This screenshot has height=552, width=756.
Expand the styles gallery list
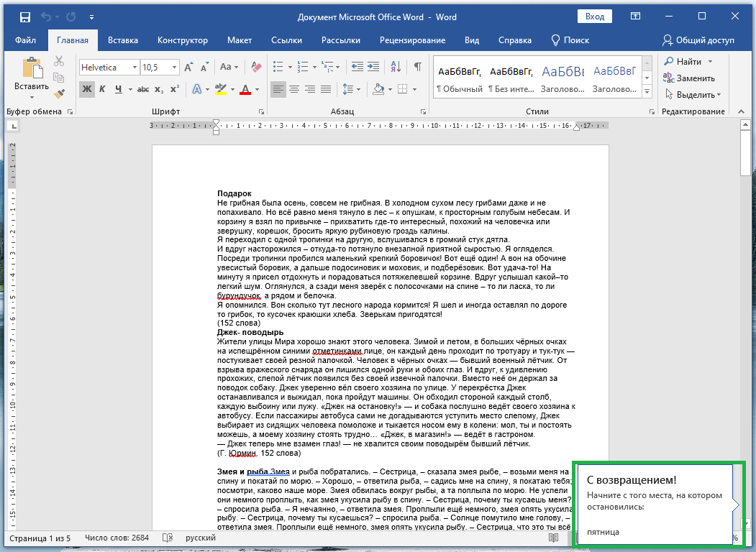coord(647,92)
